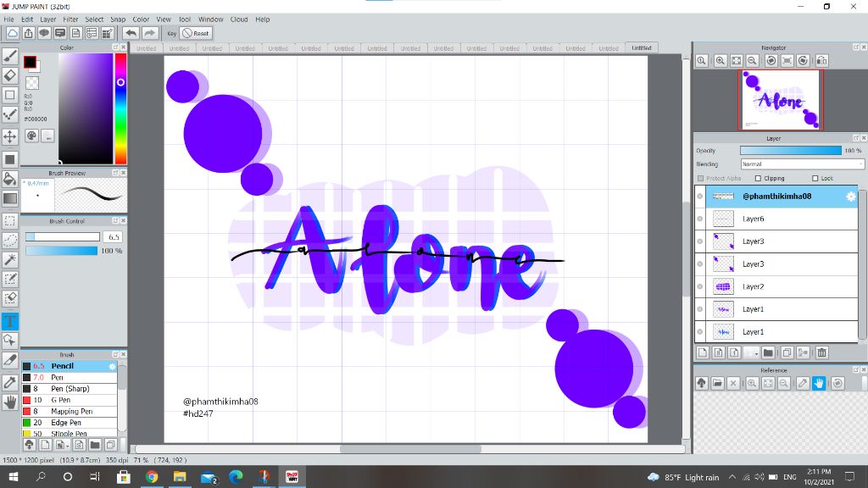Add a new layer folder
The image size is (868, 488).
pos(768,352)
